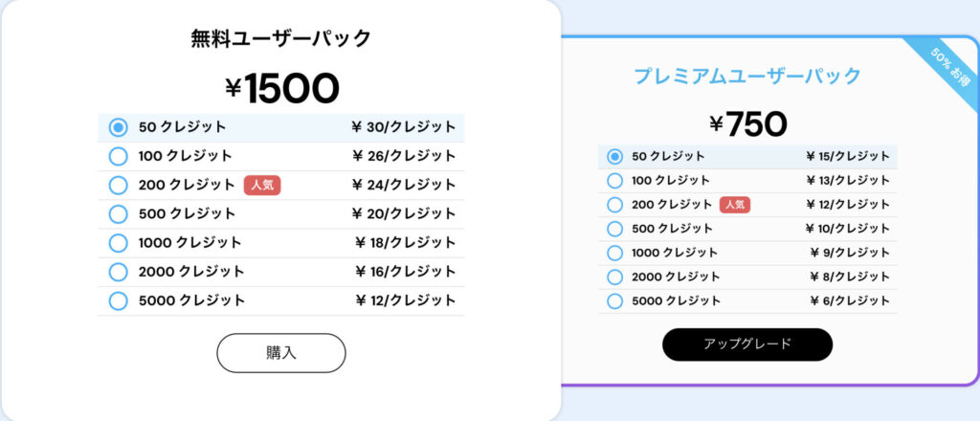
Task: Select 1000 credits in premium user pack
Action: tap(614, 253)
